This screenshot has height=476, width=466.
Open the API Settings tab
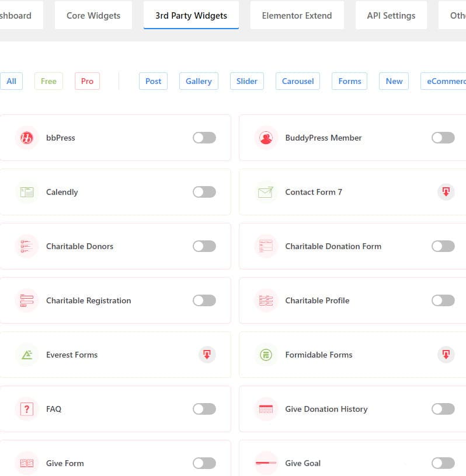coord(391,16)
